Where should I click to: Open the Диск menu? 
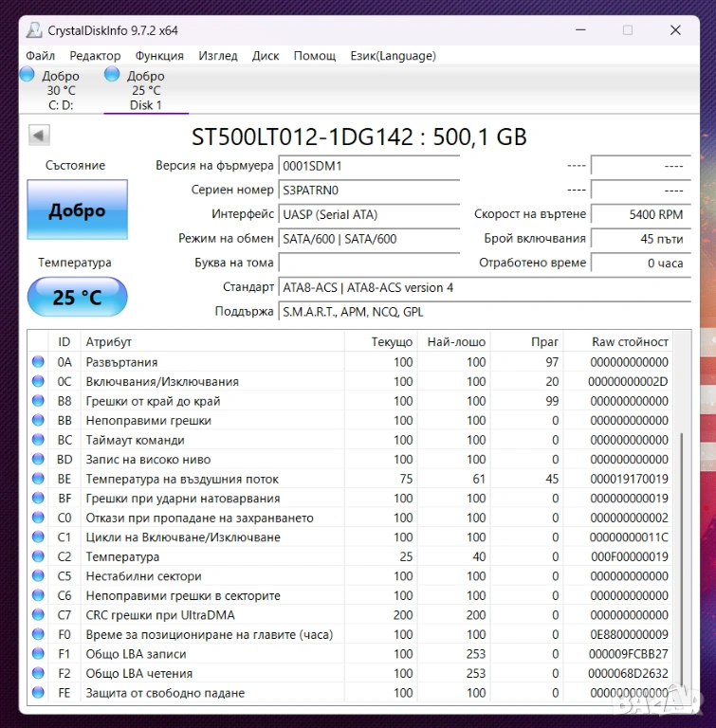(266, 56)
